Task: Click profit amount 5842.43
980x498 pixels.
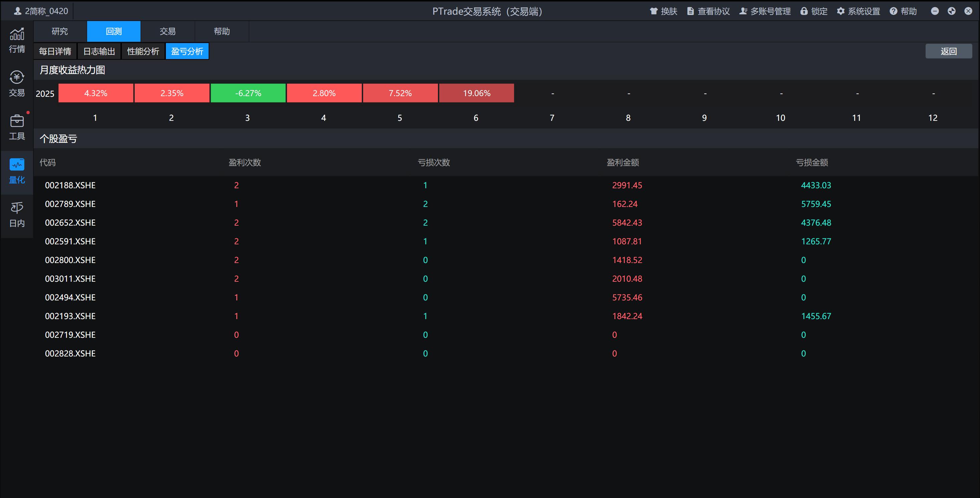Action: (x=627, y=223)
